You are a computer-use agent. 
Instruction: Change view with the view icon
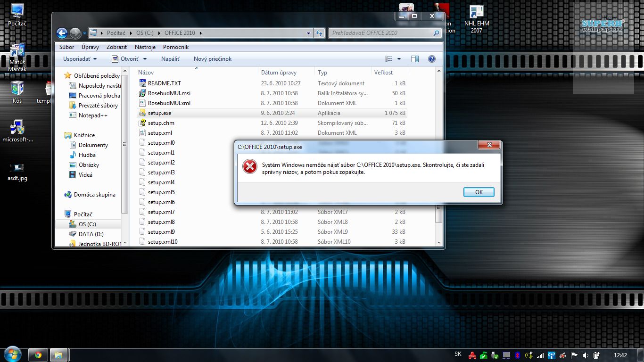389,59
